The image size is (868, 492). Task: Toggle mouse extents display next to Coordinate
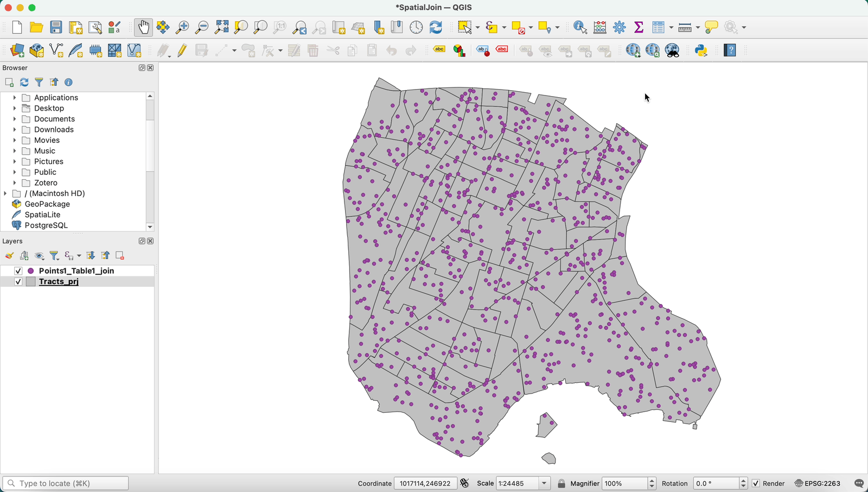pyautogui.click(x=465, y=483)
